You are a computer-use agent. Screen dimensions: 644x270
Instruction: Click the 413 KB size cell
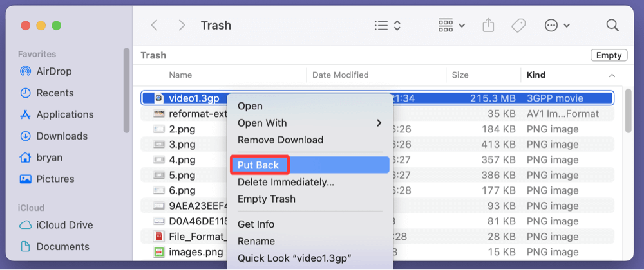[498, 145]
